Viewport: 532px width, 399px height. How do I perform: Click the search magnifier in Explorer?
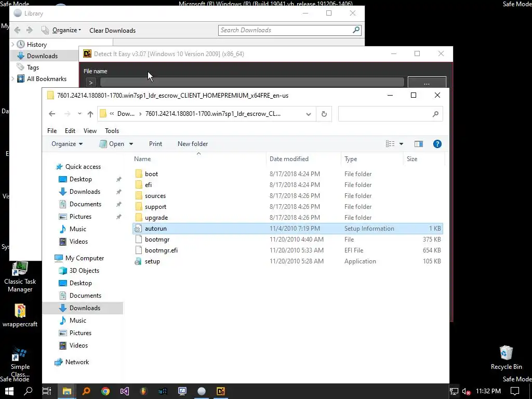click(436, 114)
